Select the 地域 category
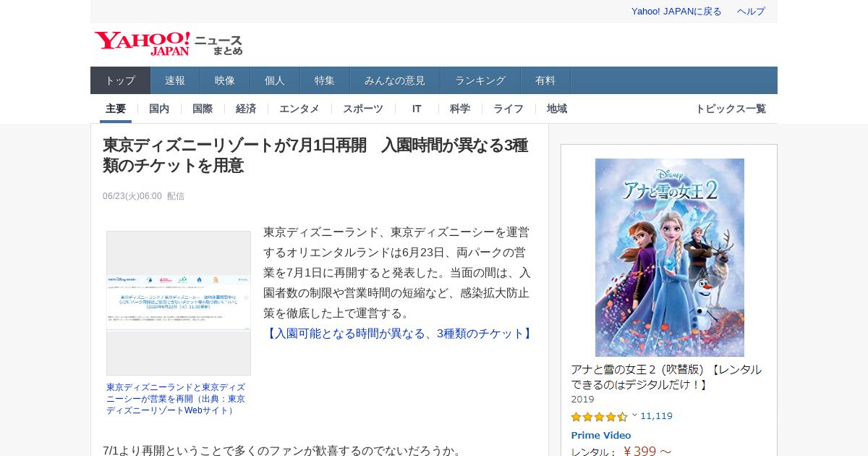The image size is (868, 456). click(x=557, y=109)
